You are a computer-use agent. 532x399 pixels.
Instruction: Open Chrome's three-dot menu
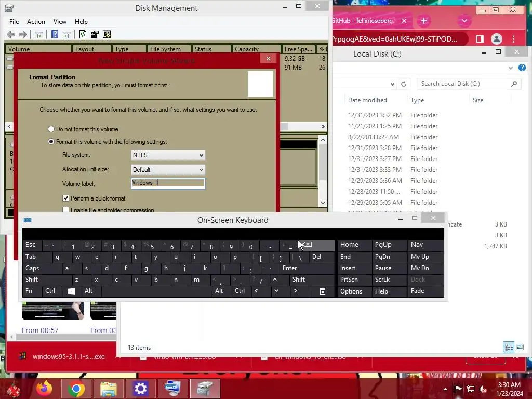coord(514,39)
